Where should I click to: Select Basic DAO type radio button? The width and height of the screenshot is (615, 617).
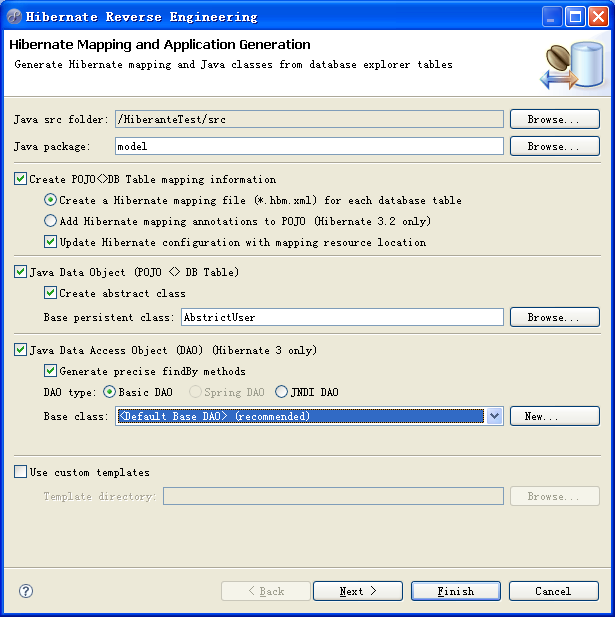pos(109,392)
